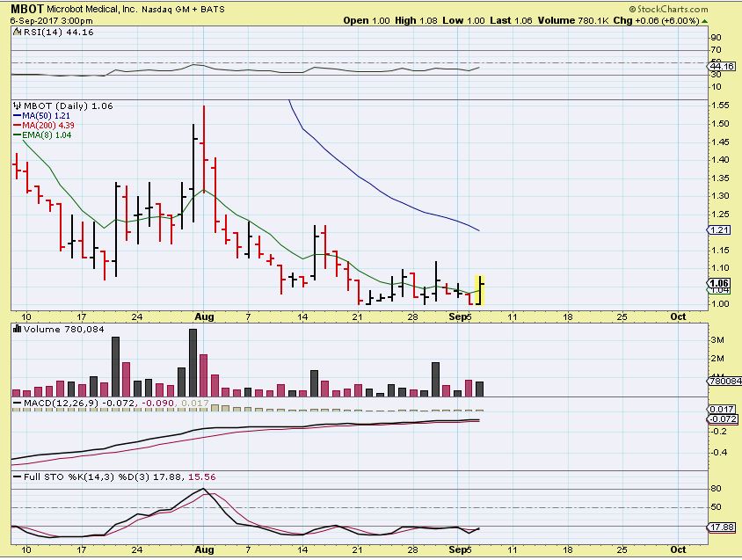Click the 3M volume axis label
742x560 pixels.
point(717,340)
